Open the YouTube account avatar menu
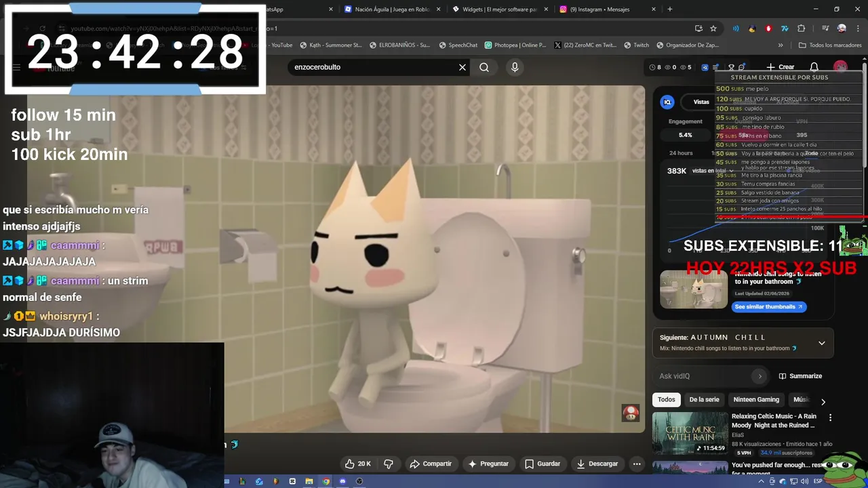Image resolution: width=868 pixels, height=488 pixels. [840, 67]
